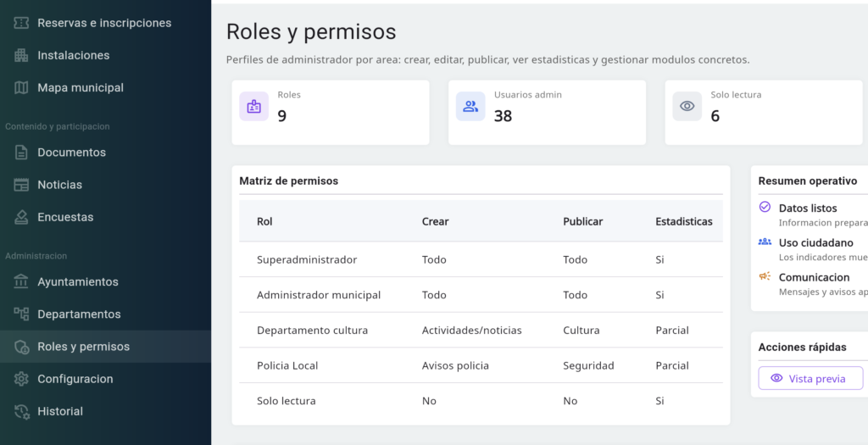Click the Datos listos checkmark icon

coord(765,207)
